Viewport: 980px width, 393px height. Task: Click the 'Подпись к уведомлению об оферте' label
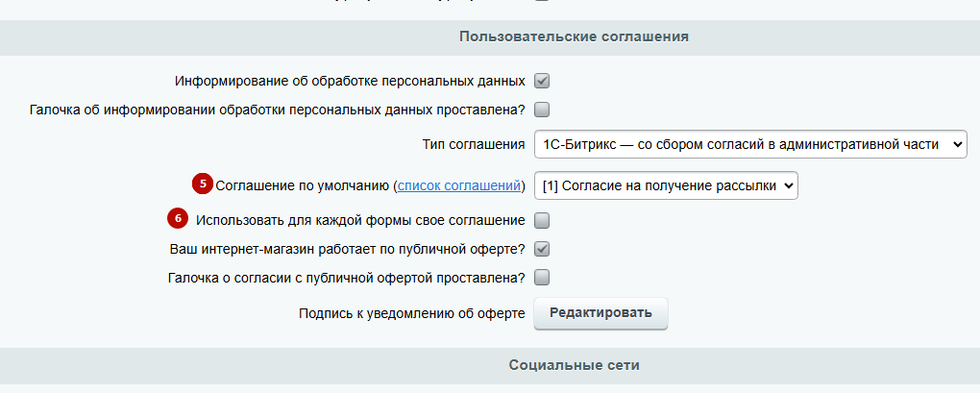tap(412, 313)
